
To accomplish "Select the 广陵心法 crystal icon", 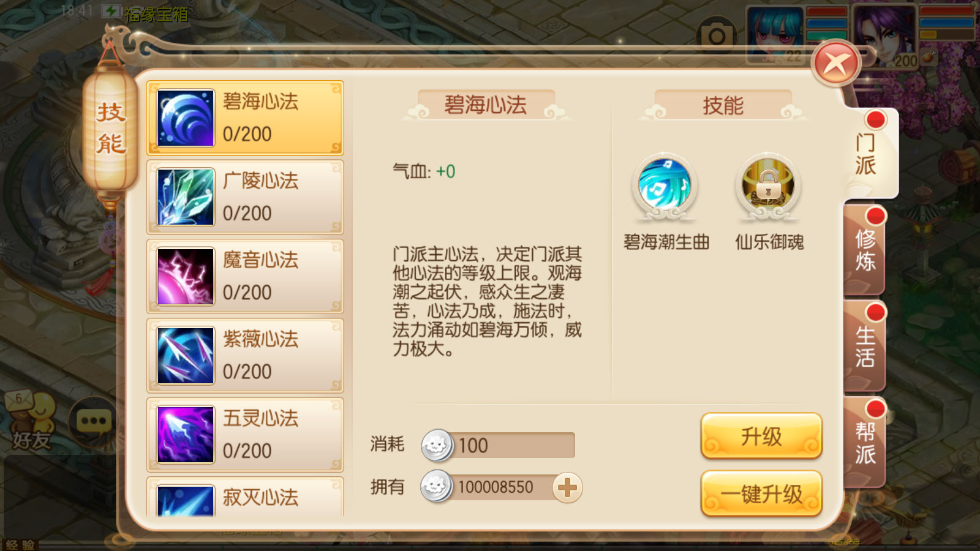I will tap(186, 197).
